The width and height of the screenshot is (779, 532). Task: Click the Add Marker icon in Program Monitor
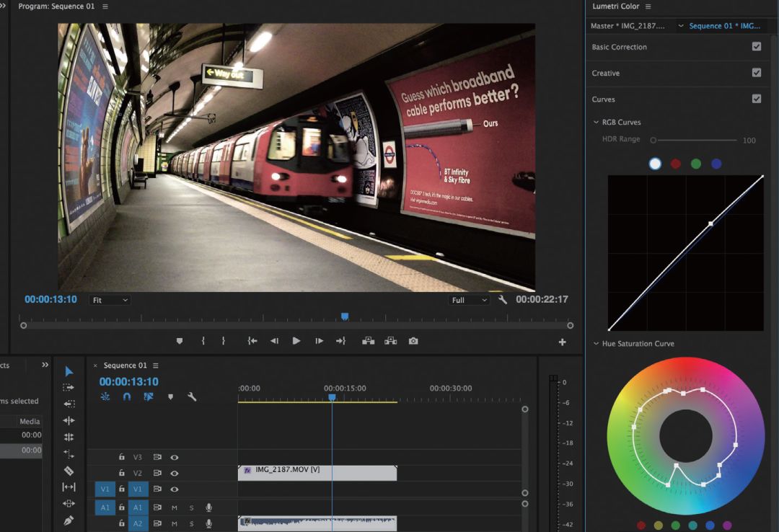pyautogui.click(x=180, y=341)
